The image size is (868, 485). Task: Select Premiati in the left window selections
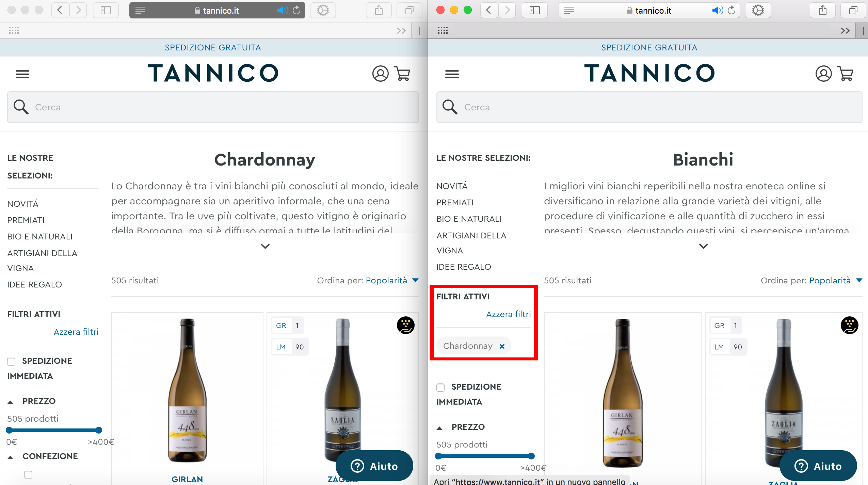point(26,220)
